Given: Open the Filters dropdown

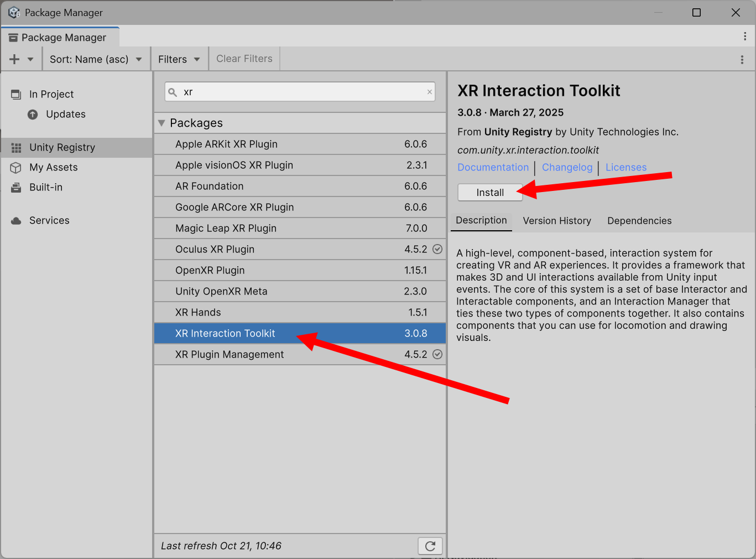Looking at the screenshot, I should [179, 59].
